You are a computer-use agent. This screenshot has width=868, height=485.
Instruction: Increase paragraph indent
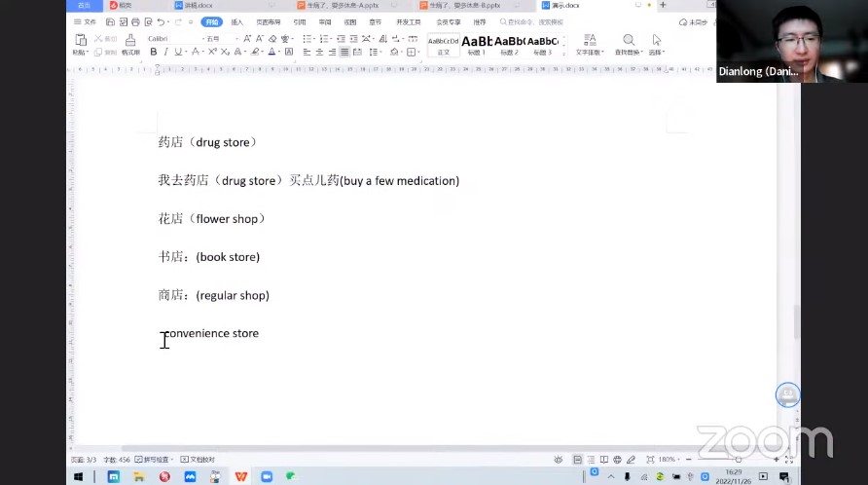pos(354,39)
